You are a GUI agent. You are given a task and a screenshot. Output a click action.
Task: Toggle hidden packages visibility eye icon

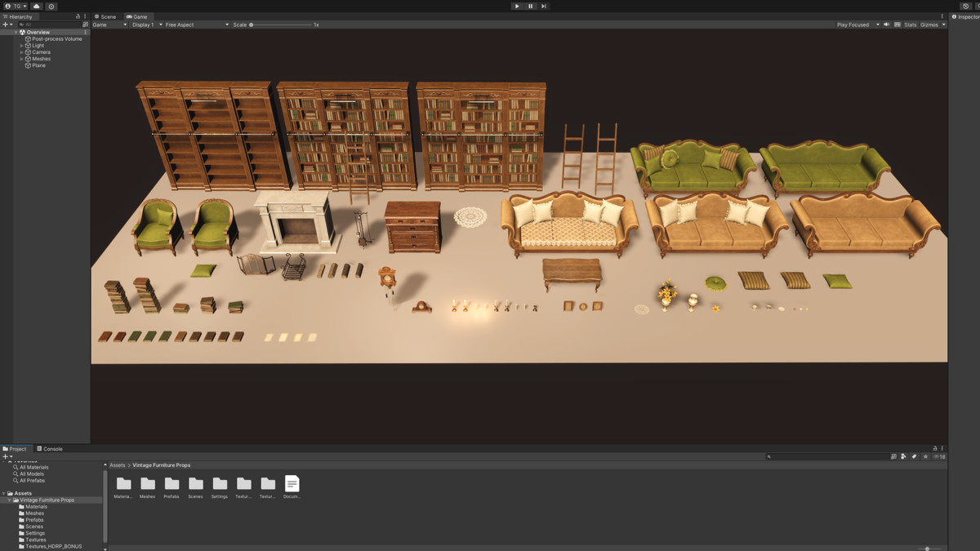click(x=939, y=456)
